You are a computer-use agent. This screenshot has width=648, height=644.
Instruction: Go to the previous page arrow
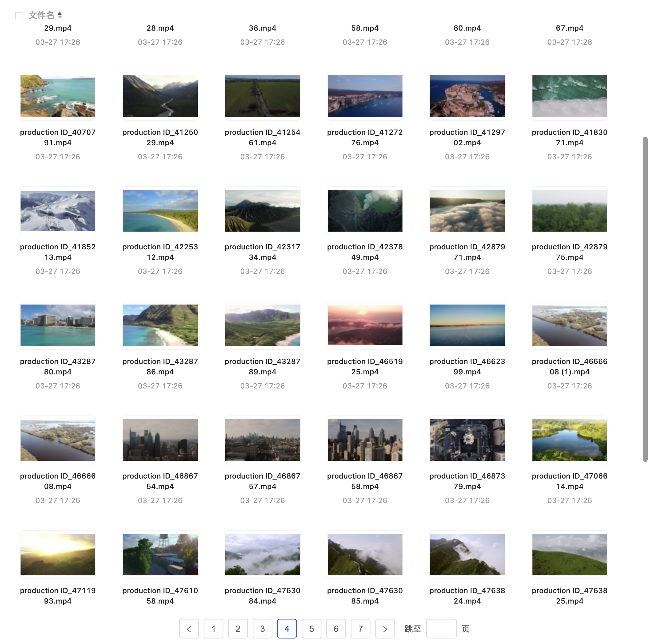pyautogui.click(x=189, y=629)
